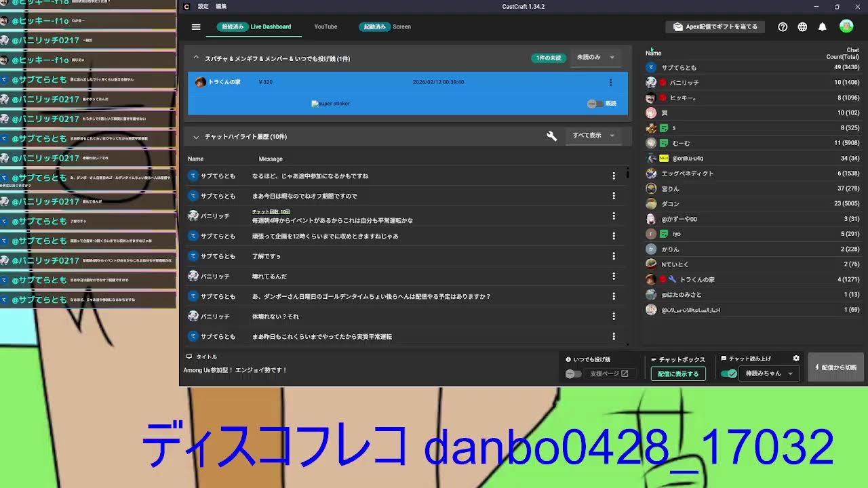Open options for まあ昨日もこれくらい message
This screenshot has width=868, height=488.
click(614, 336)
